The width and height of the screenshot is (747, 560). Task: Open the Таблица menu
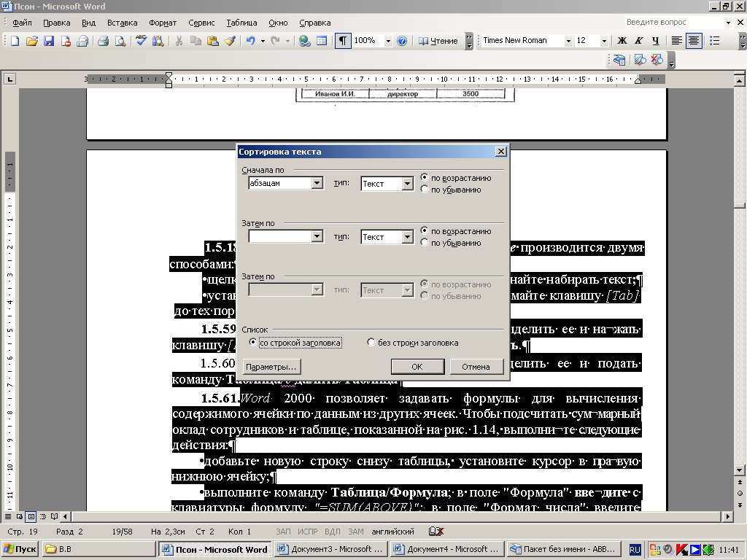tap(241, 23)
